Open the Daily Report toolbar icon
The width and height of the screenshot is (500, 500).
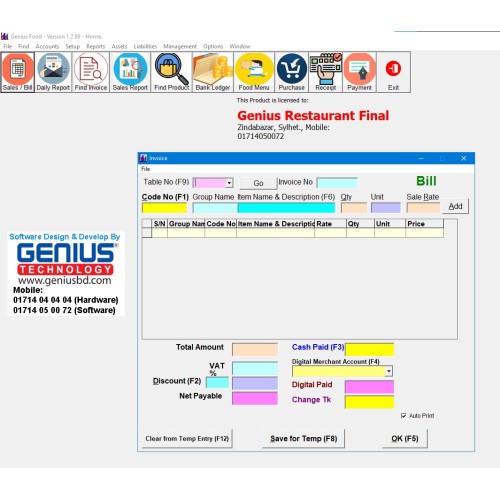[53, 72]
